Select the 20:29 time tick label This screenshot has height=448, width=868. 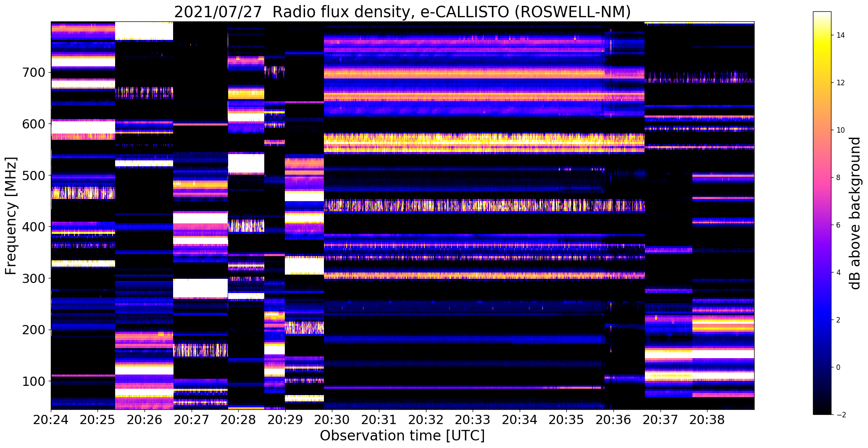285,420
